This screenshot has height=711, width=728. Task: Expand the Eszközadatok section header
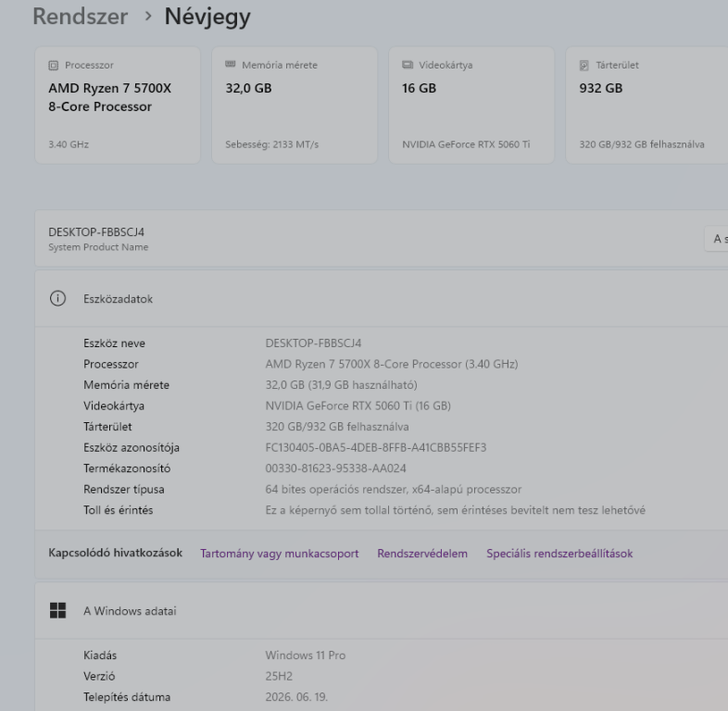click(382, 298)
